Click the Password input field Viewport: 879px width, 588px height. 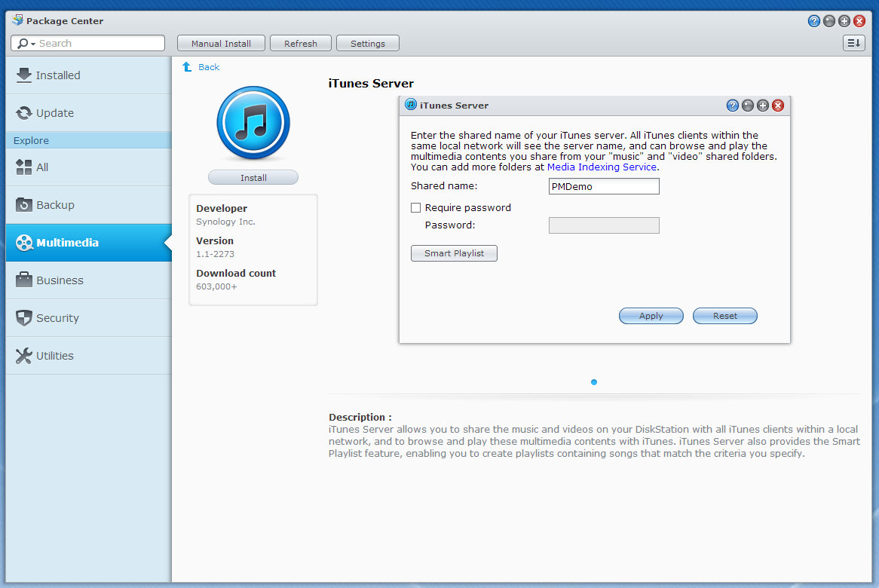pyautogui.click(x=604, y=225)
